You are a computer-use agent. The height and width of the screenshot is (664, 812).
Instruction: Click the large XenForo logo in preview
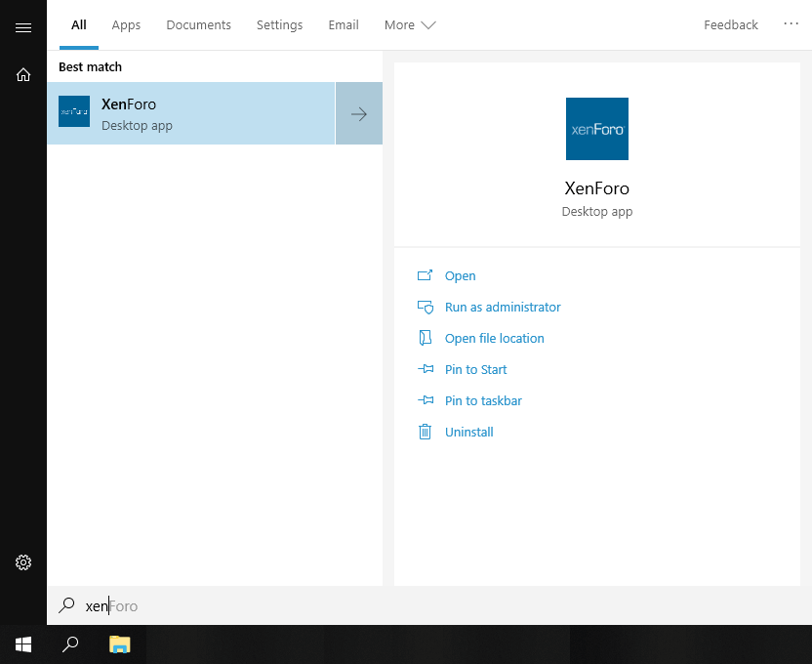pyautogui.click(x=597, y=129)
